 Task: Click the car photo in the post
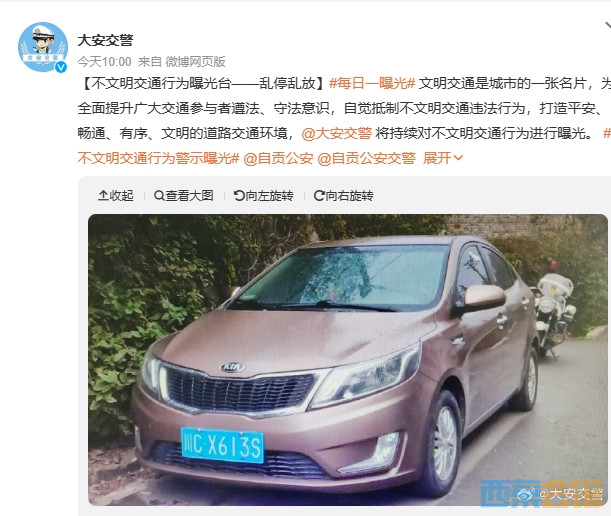(x=348, y=360)
